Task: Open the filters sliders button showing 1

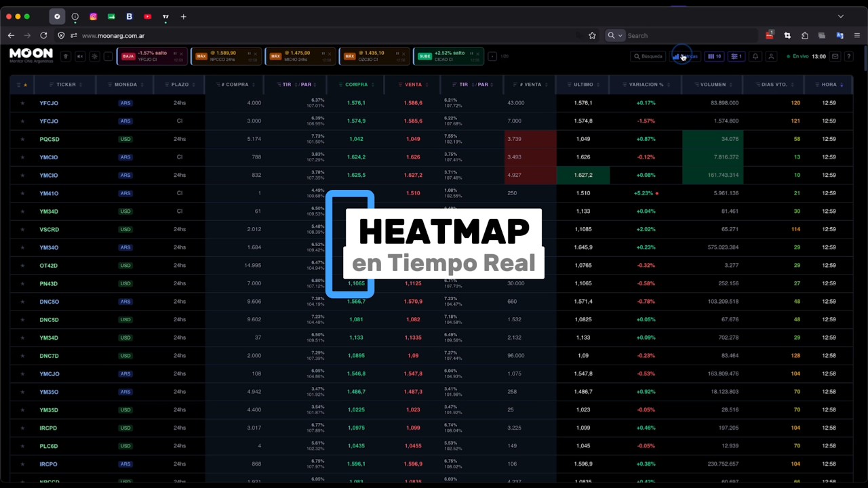Action: [736, 56]
